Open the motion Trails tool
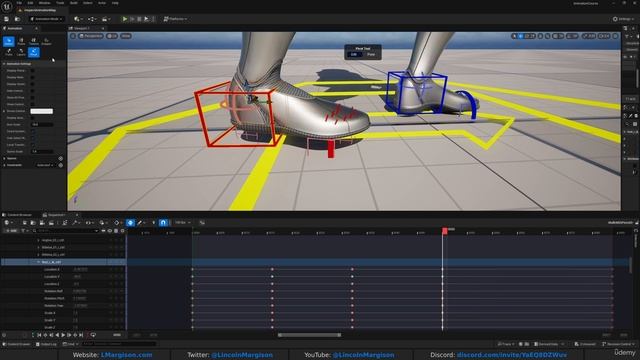 (9, 52)
